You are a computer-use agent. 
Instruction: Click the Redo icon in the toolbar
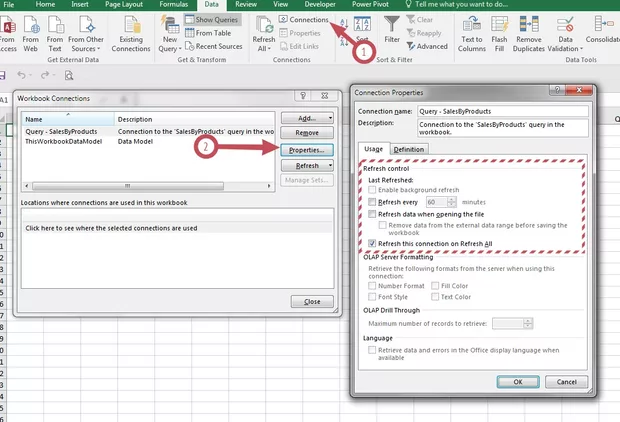45,75
